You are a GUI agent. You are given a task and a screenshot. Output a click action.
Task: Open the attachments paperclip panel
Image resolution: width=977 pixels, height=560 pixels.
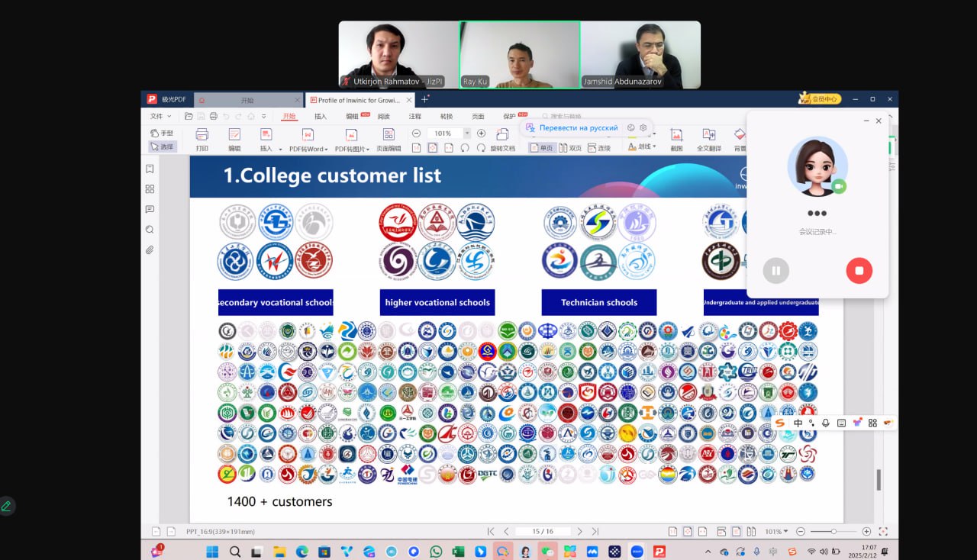[x=150, y=249]
